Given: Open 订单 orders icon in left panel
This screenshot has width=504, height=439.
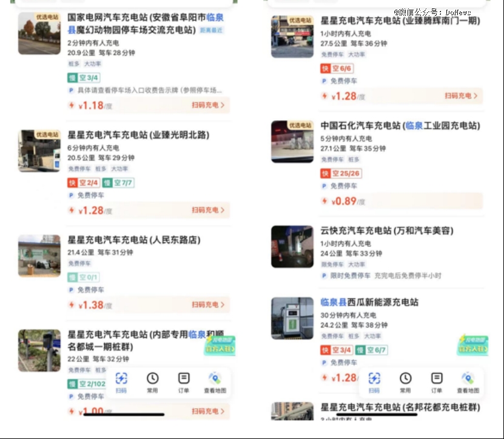Looking at the screenshot, I should tap(184, 383).
